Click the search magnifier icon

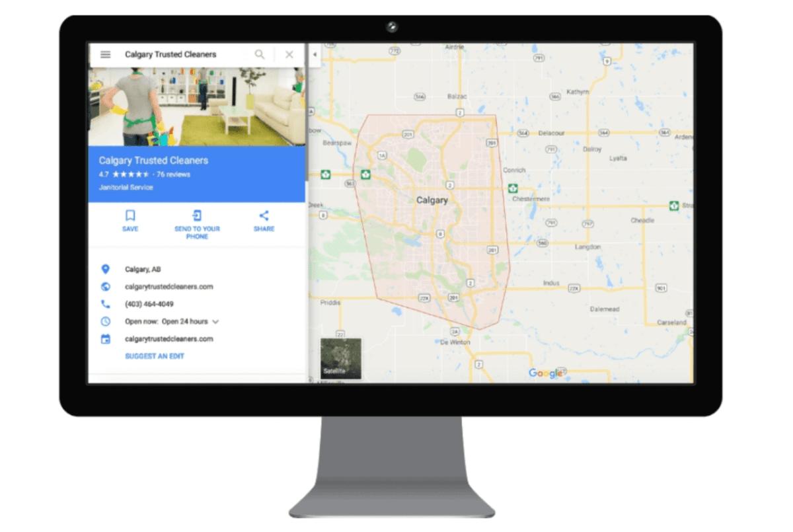coord(260,54)
